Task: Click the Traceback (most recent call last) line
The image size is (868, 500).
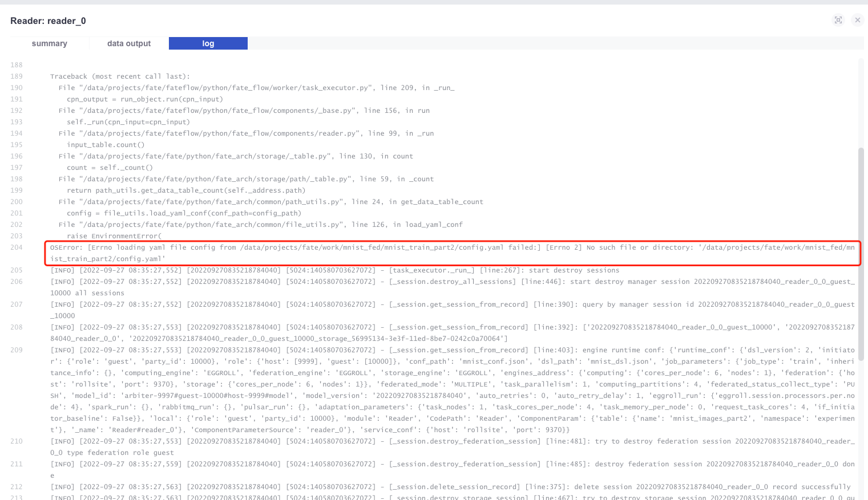Action: (120, 76)
